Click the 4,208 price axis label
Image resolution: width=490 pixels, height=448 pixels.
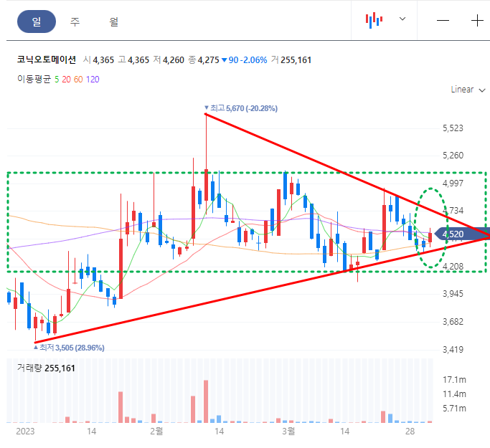click(453, 267)
